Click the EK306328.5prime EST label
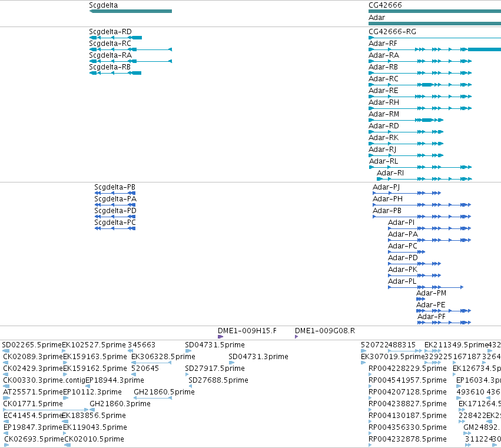This screenshot has width=501, height=448. [163, 357]
